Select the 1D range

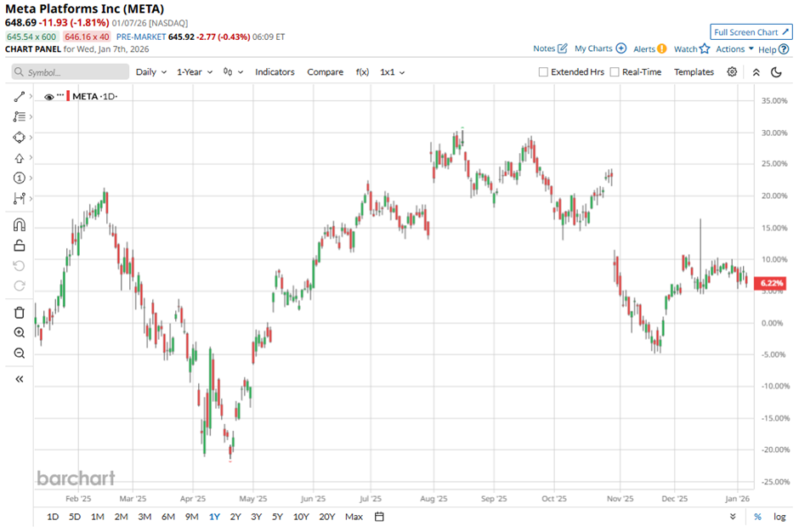[x=53, y=517]
